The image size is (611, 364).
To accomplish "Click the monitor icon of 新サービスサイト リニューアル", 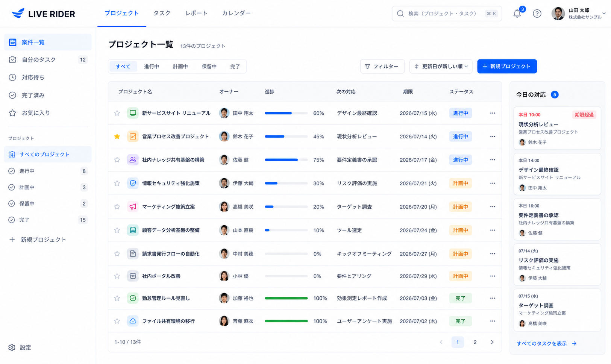I will click(133, 113).
